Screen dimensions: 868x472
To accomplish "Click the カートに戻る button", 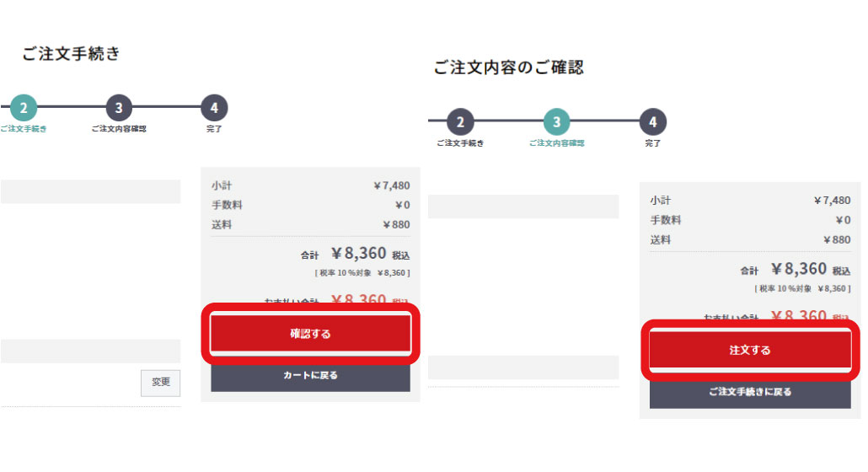I will [x=310, y=375].
